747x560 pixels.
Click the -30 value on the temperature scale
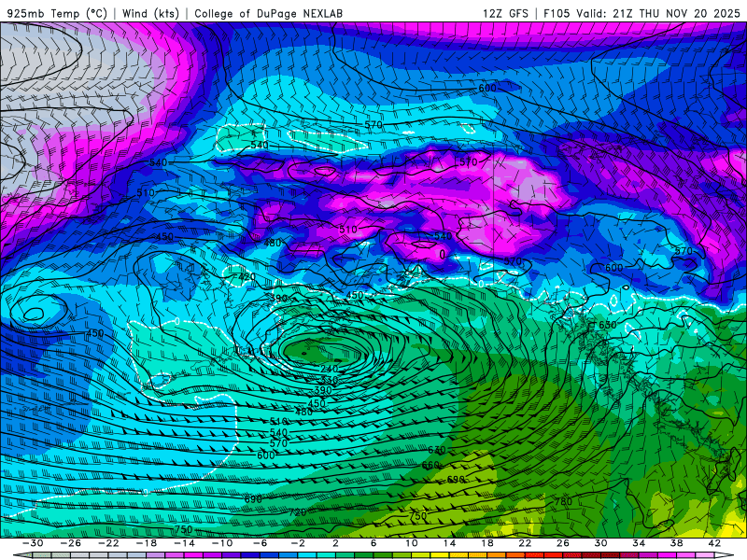point(33,543)
